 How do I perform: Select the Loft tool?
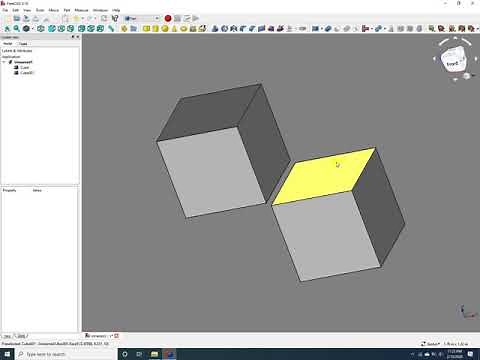pyautogui.click(x=271, y=29)
